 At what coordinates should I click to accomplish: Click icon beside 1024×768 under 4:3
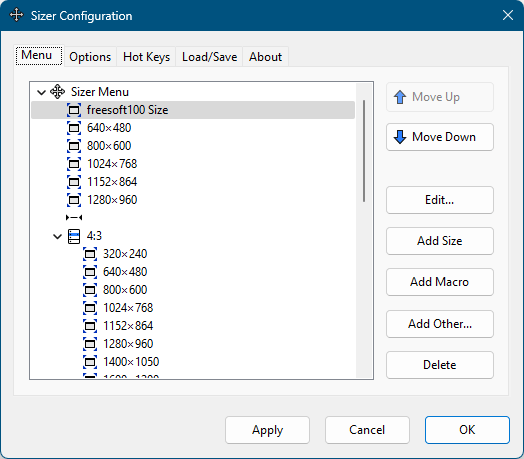point(90,308)
